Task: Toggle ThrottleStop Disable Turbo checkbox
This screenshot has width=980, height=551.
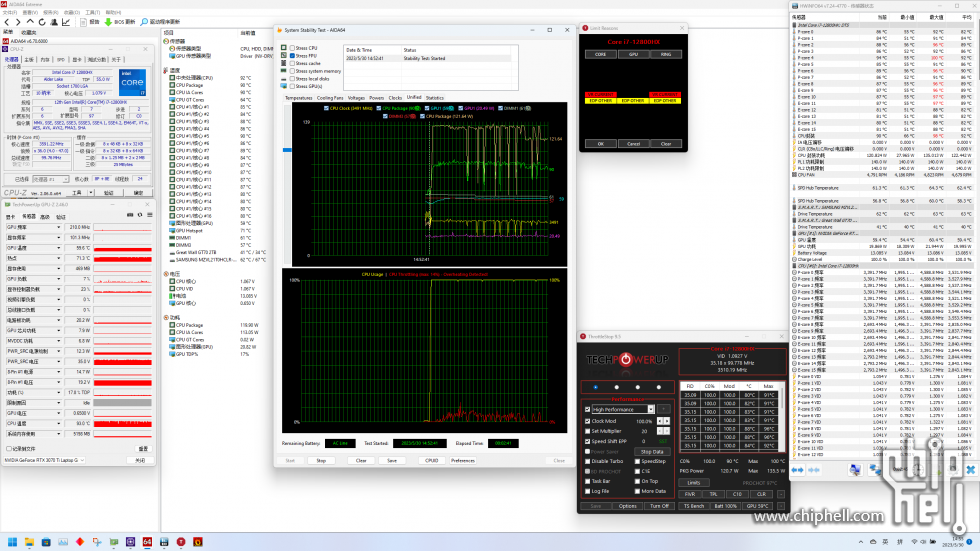Action: coord(588,461)
